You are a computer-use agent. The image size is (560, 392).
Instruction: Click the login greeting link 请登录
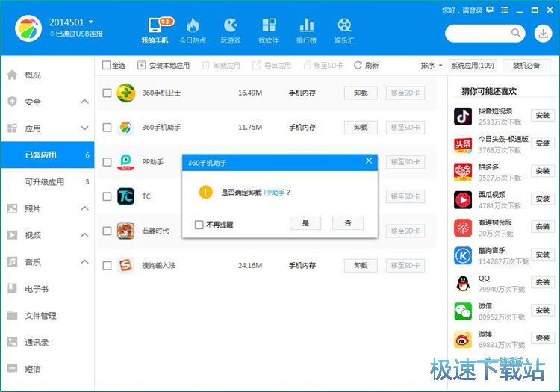(473, 10)
